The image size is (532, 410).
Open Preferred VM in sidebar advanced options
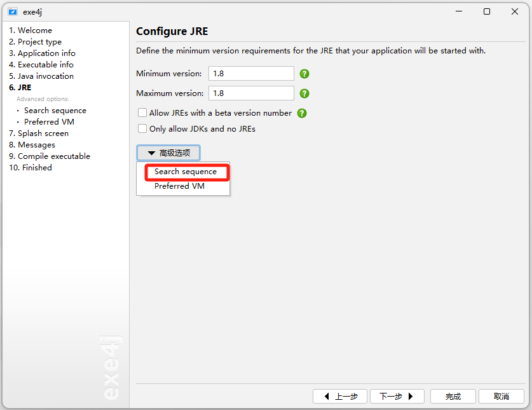tap(49, 122)
